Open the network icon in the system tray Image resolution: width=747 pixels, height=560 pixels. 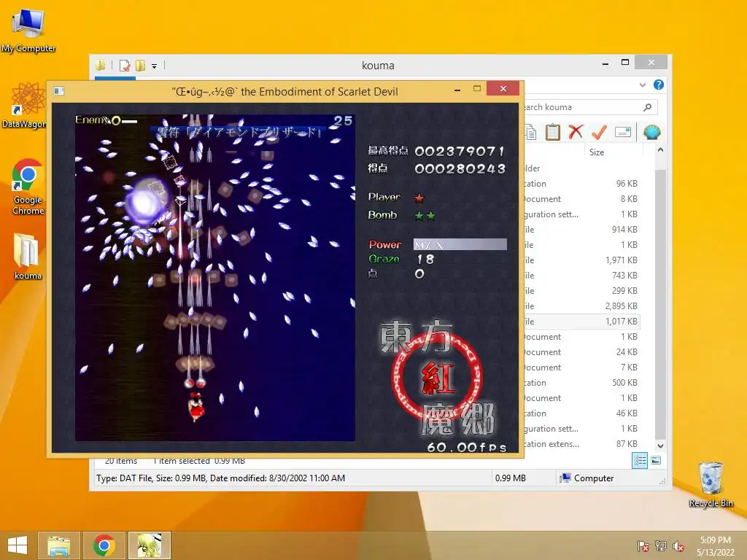point(661,545)
